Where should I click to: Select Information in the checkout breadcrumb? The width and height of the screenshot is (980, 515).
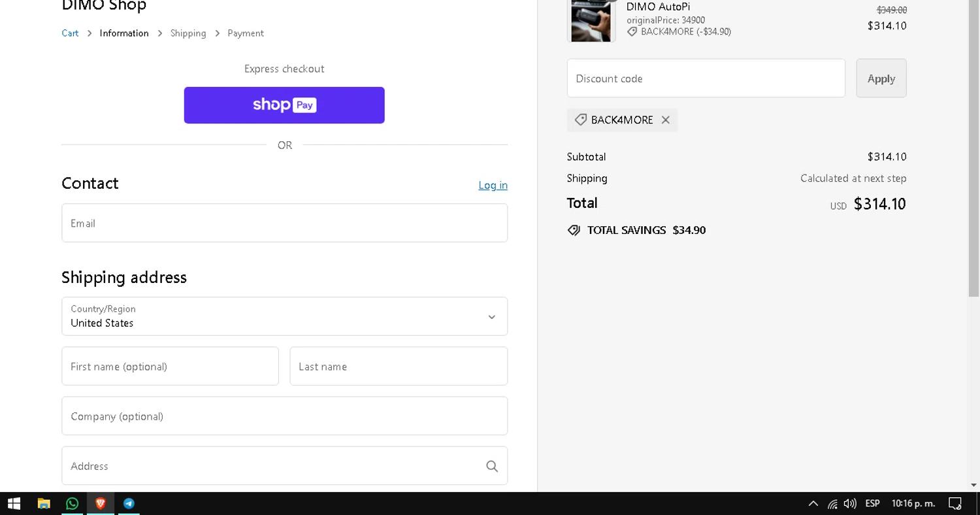[124, 33]
